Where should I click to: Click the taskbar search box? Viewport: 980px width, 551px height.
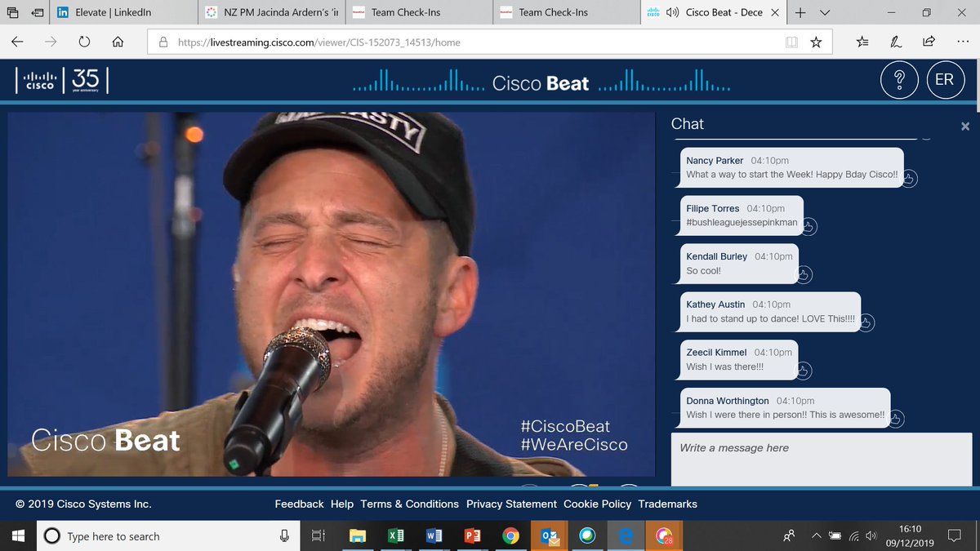click(169, 536)
